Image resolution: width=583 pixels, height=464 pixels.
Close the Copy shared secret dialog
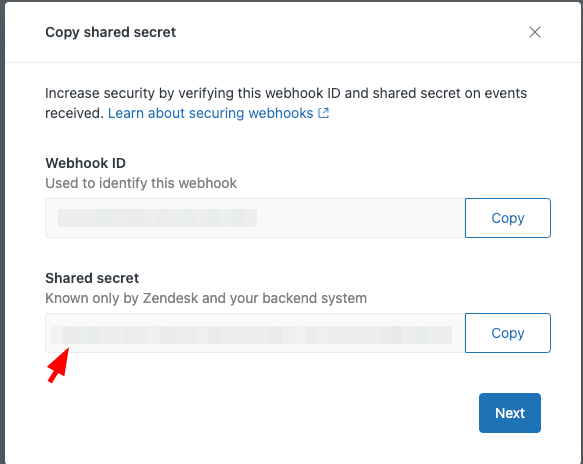[535, 32]
